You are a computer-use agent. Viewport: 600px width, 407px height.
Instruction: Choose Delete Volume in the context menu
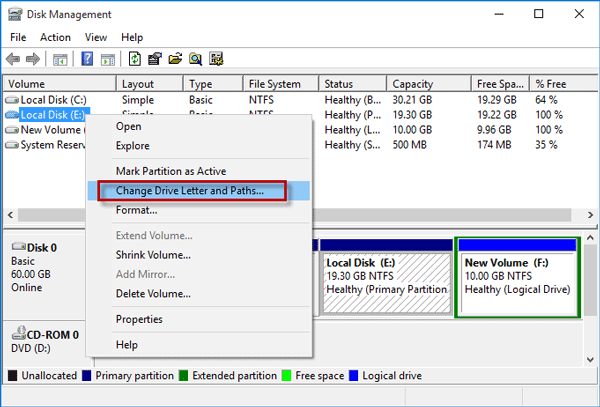point(152,294)
